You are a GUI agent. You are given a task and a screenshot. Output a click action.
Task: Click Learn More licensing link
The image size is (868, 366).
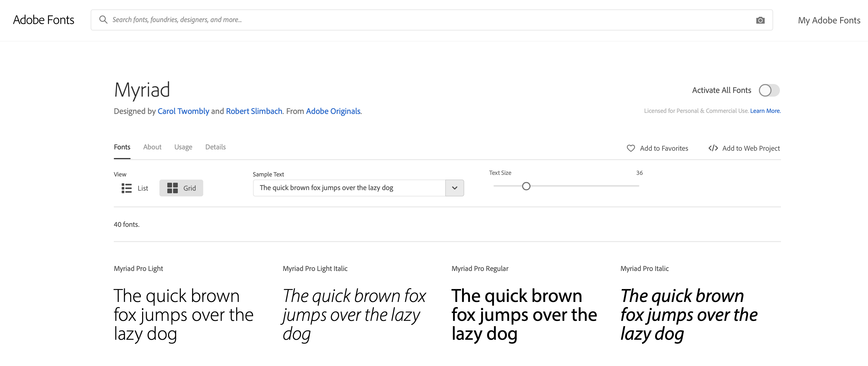765,111
